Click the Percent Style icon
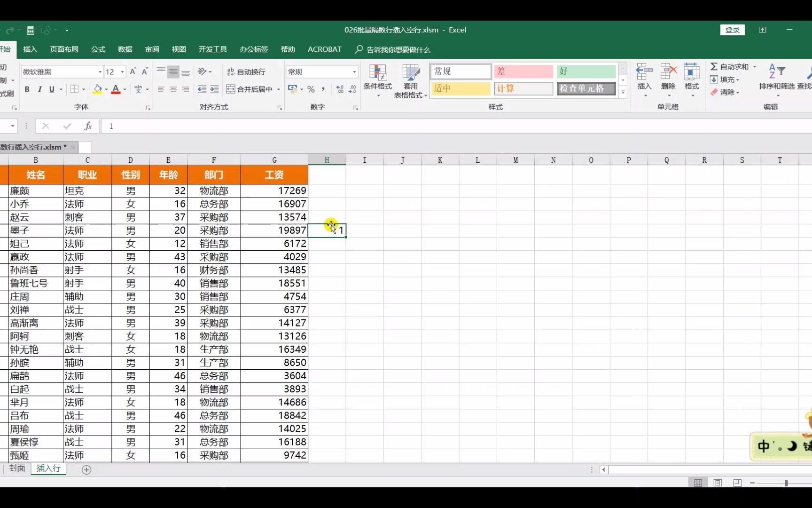This screenshot has height=508, width=812. [310, 89]
